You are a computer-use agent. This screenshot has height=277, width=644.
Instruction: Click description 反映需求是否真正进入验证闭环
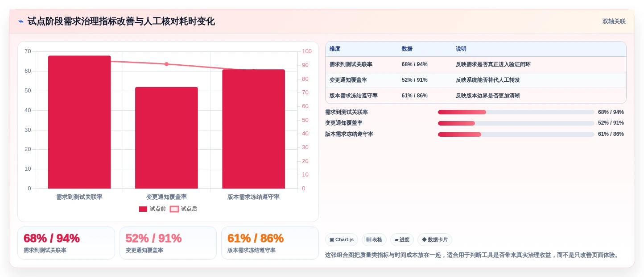coord(493,64)
